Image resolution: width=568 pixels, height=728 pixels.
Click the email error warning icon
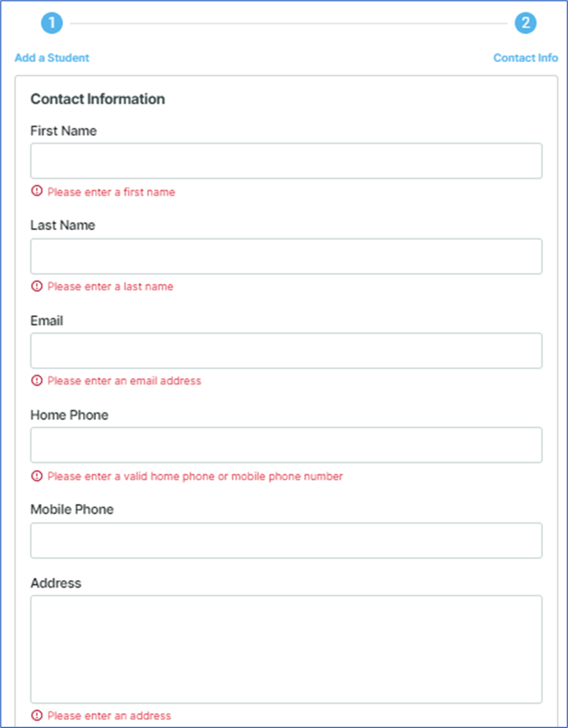(x=37, y=381)
